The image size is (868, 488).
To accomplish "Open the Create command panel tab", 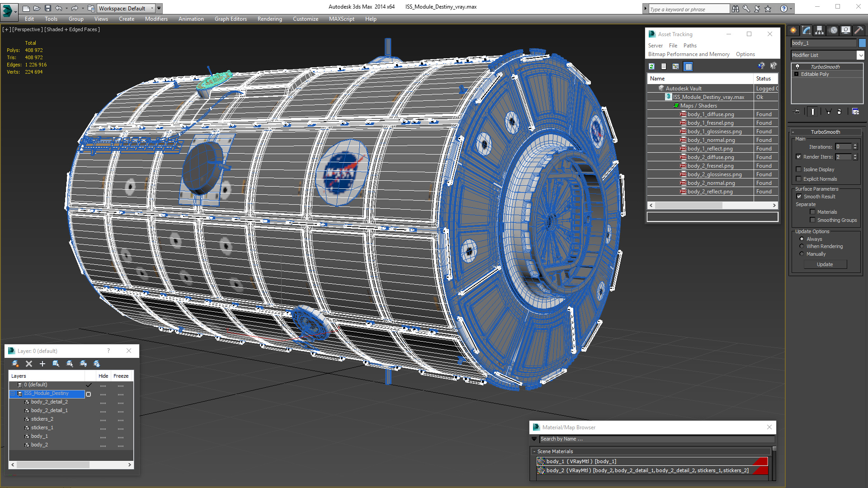I will tap(793, 30).
